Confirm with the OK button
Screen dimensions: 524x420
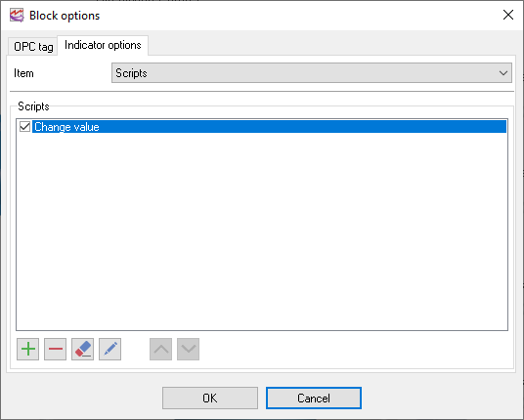coord(210,398)
